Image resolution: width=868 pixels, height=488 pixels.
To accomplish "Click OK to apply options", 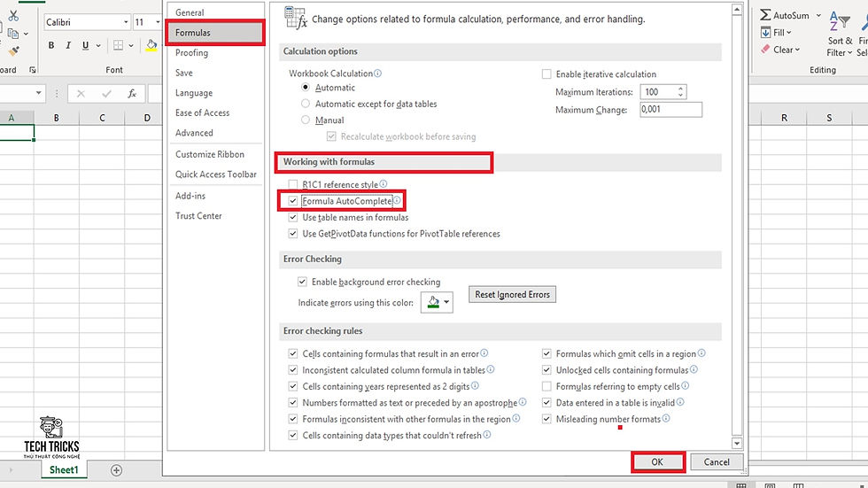I will [657, 462].
